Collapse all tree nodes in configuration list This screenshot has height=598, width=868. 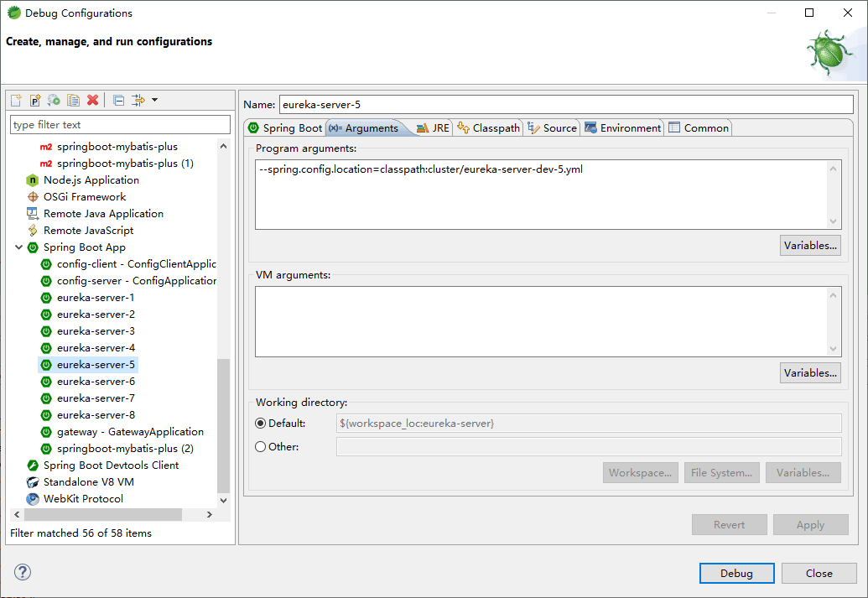tap(118, 100)
